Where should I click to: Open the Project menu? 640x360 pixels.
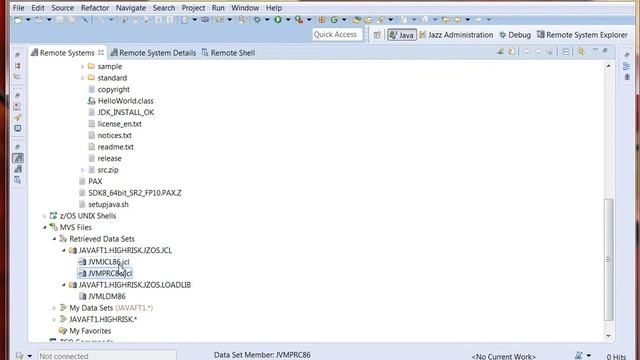193,8
